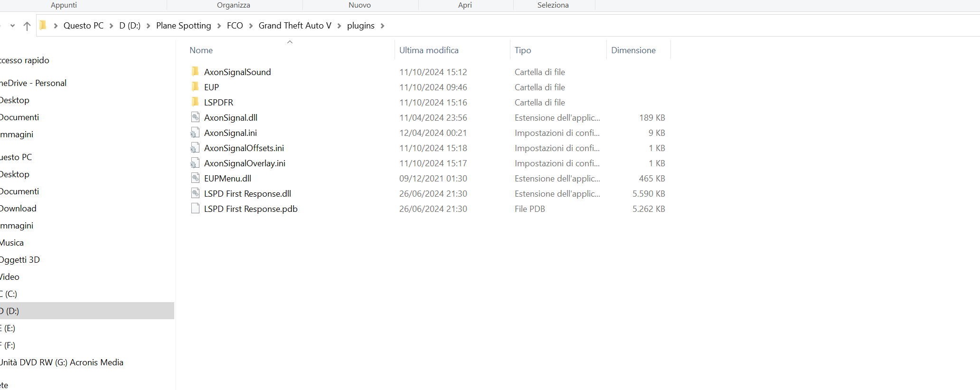
Task: Expand the chevron after Questo PC in the path
Action: (x=111, y=26)
